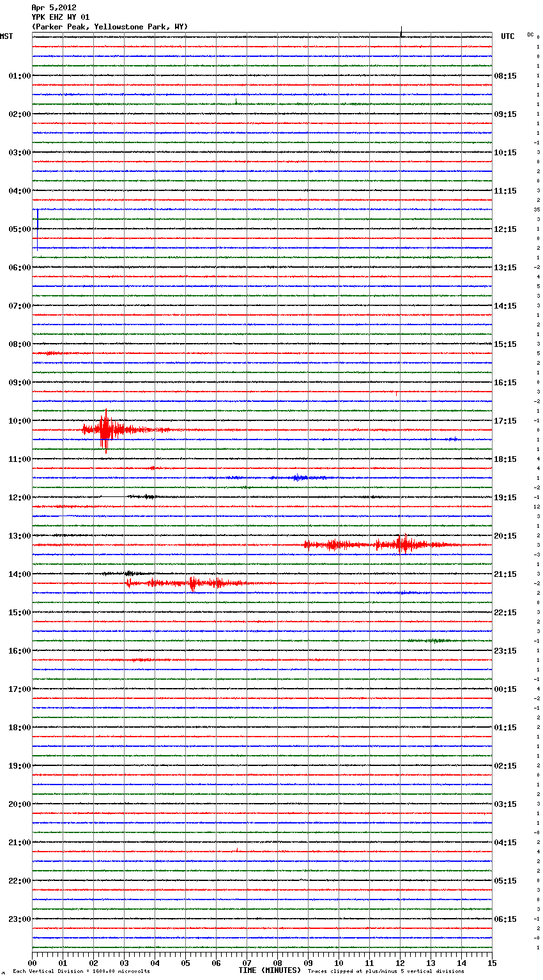Click the DC offset value 12

tap(537, 507)
